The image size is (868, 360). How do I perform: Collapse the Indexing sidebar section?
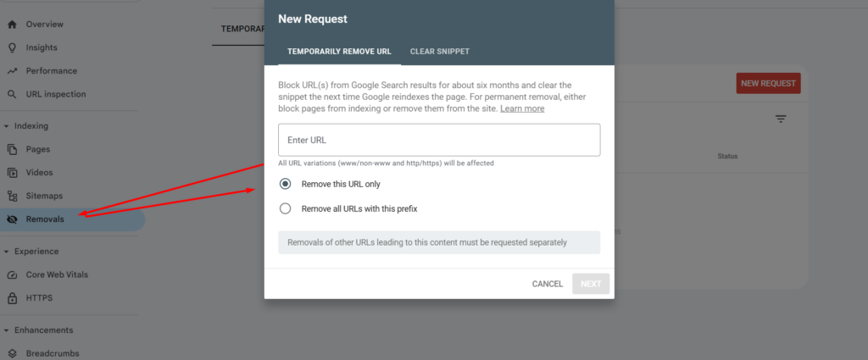click(x=7, y=126)
